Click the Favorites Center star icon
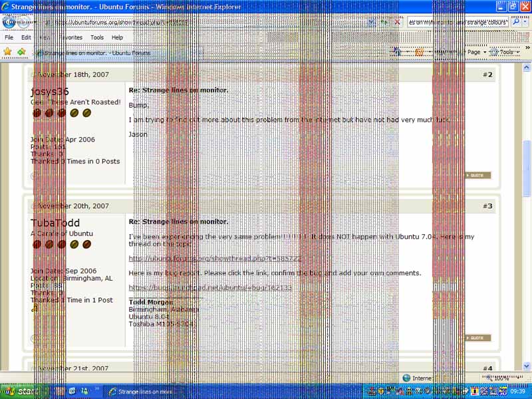 (8, 52)
